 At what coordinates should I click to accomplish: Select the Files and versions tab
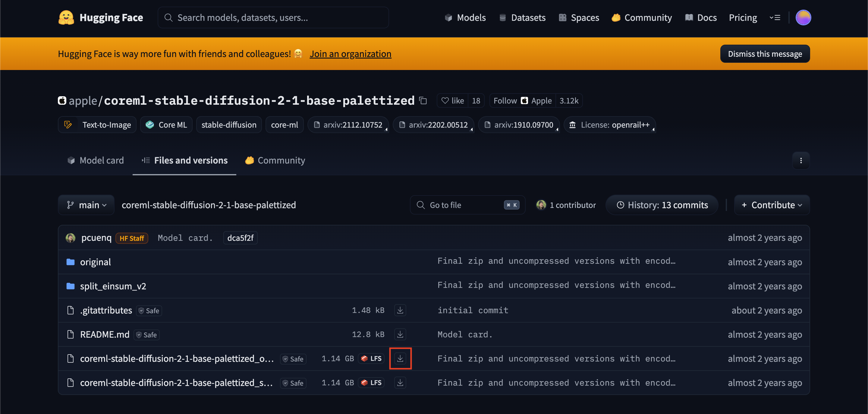(184, 160)
